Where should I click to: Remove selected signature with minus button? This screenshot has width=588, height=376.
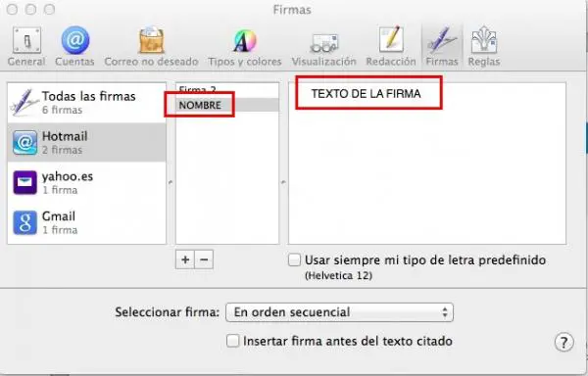click(204, 259)
